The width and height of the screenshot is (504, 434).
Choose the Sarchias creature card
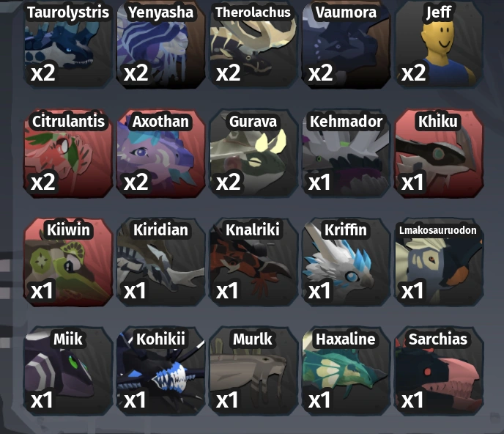(x=439, y=371)
